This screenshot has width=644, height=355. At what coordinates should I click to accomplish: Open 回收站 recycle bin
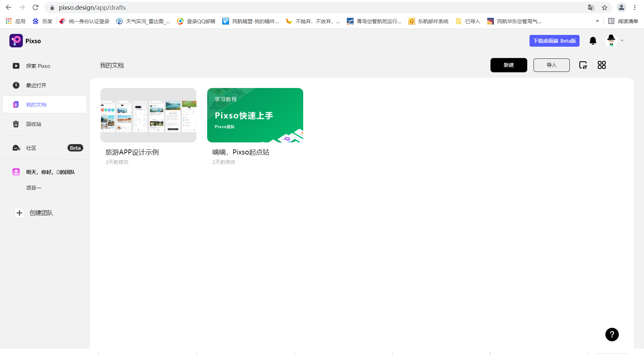point(45,124)
